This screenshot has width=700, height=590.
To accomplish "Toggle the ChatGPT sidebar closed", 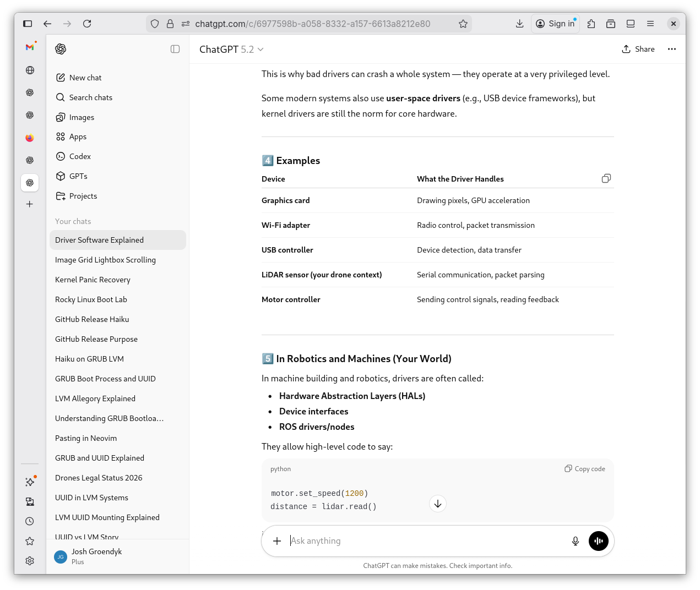I will [x=175, y=49].
